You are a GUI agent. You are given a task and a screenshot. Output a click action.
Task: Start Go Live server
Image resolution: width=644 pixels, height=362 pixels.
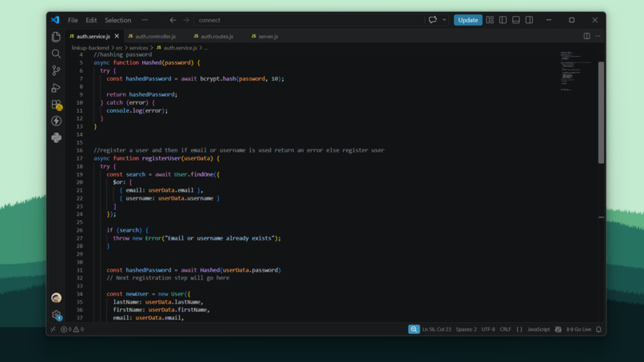[x=578, y=329]
